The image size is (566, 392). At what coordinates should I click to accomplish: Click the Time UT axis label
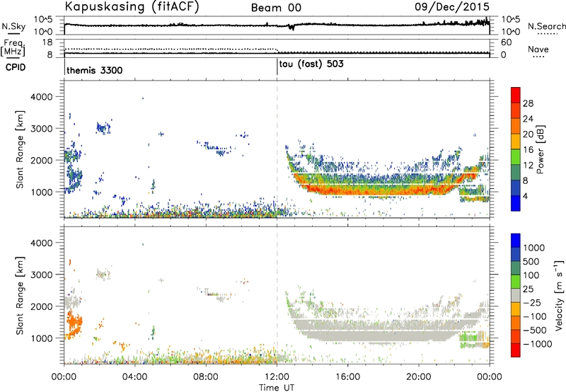pyautogui.click(x=277, y=388)
